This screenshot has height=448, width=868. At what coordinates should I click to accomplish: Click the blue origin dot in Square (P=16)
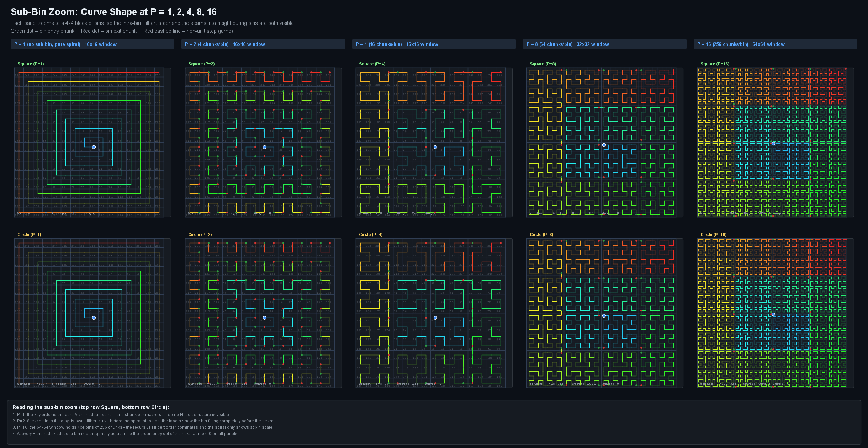pos(773,144)
